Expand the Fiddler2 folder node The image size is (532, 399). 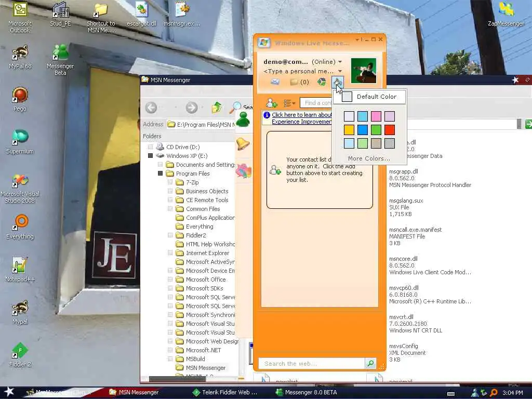pyautogui.click(x=170, y=235)
